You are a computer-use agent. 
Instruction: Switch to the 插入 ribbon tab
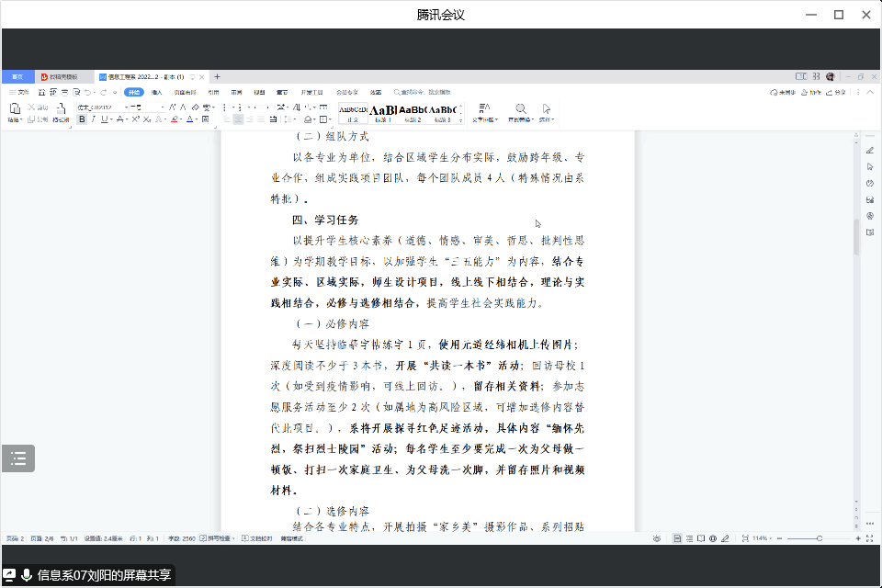point(157,92)
